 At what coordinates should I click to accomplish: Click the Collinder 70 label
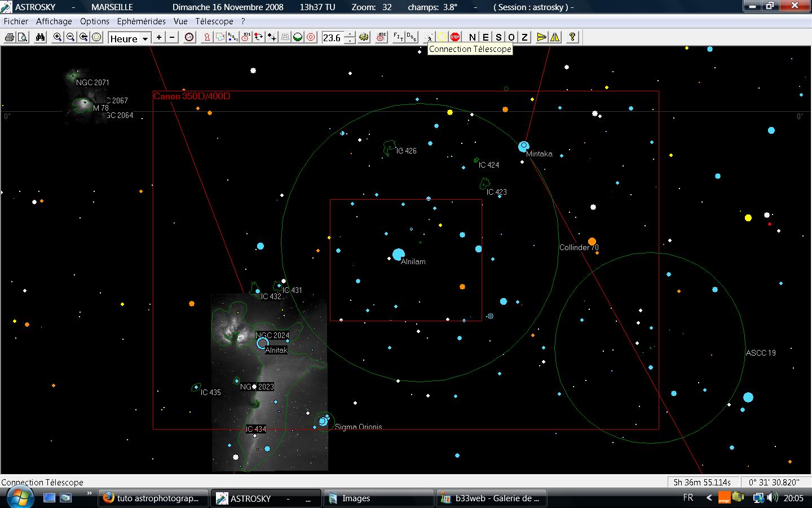(579, 248)
